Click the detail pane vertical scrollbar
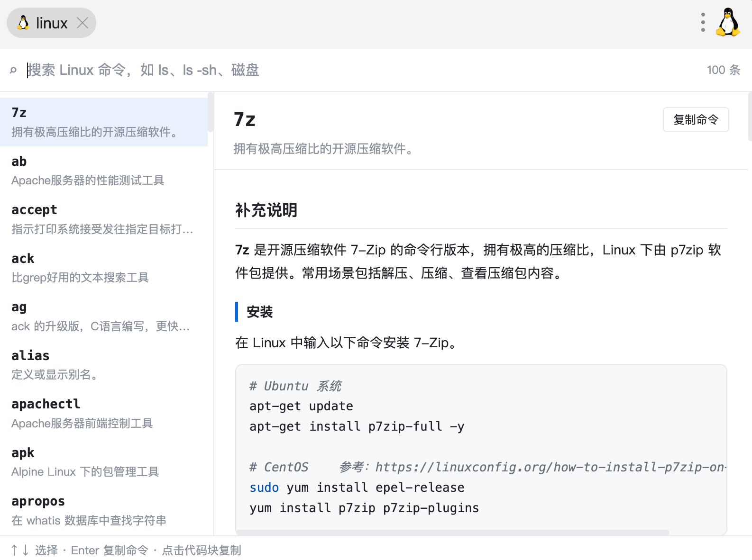752x560 pixels. point(750,117)
